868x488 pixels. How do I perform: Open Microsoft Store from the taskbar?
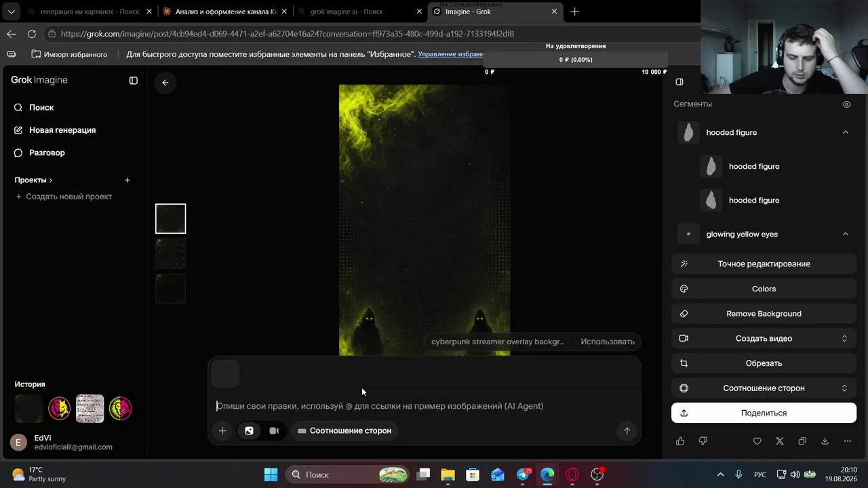pos(473,474)
